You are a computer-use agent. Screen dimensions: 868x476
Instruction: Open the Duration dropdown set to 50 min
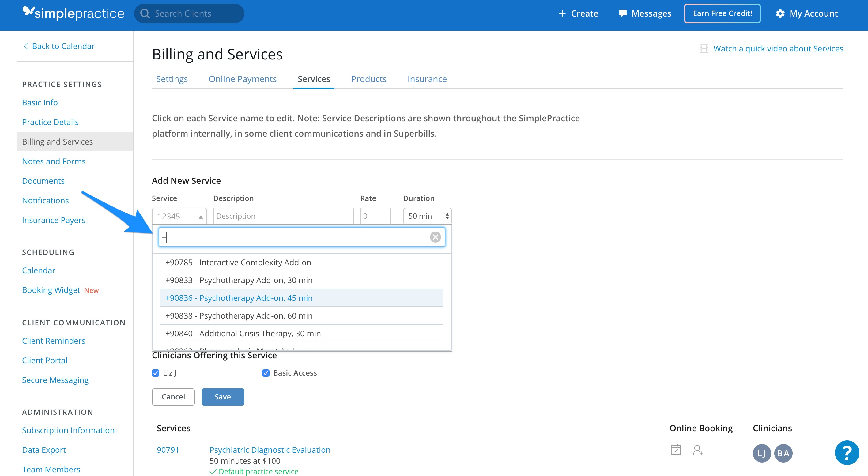(x=427, y=216)
